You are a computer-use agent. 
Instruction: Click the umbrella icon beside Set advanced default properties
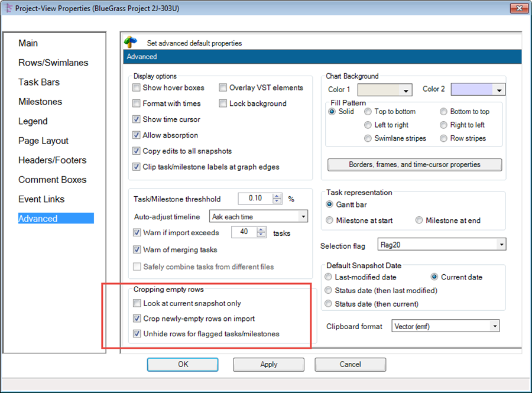click(130, 42)
